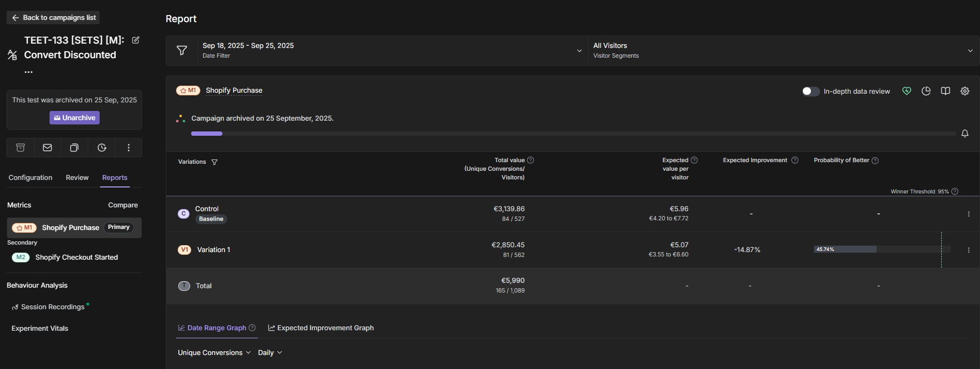980x369 pixels.
Task: Click the campaign progress bar
Action: tap(573, 134)
